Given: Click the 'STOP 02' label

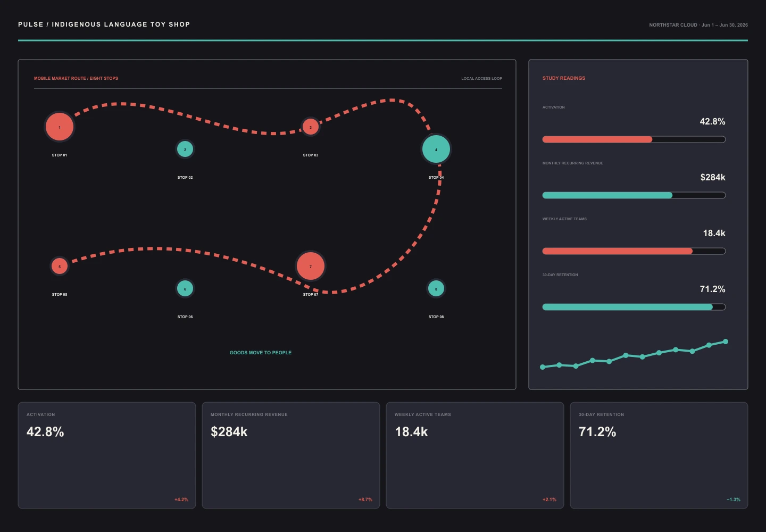Looking at the screenshot, I should tap(185, 178).
